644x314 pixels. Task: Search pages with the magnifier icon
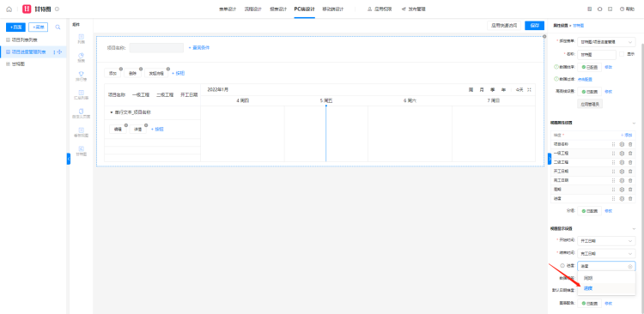tap(58, 27)
